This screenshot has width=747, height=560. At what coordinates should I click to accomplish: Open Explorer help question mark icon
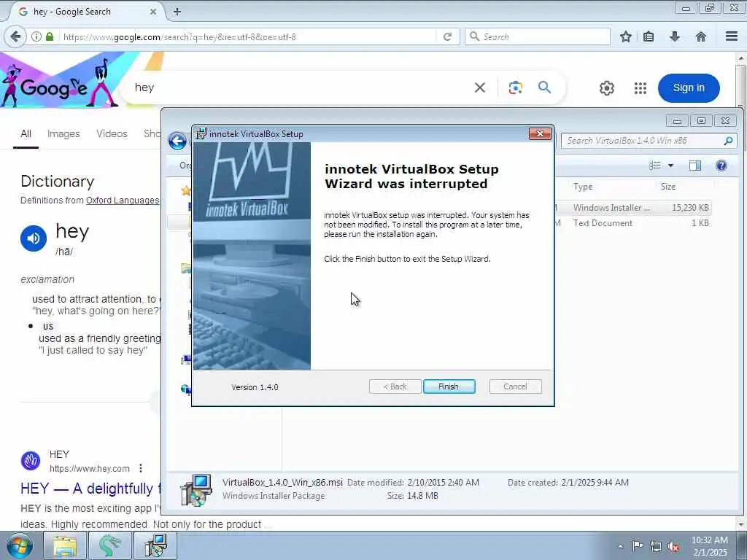[721, 166]
